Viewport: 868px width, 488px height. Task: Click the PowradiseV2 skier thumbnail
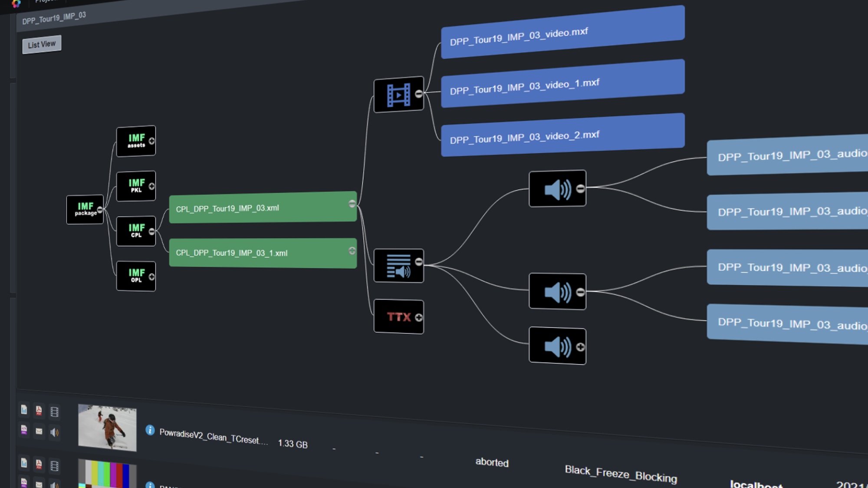pyautogui.click(x=107, y=428)
